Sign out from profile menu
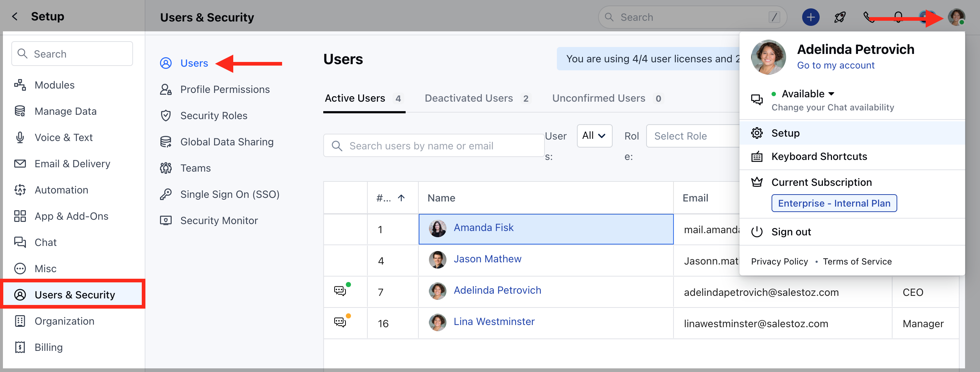The width and height of the screenshot is (980, 372). click(852, 232)
